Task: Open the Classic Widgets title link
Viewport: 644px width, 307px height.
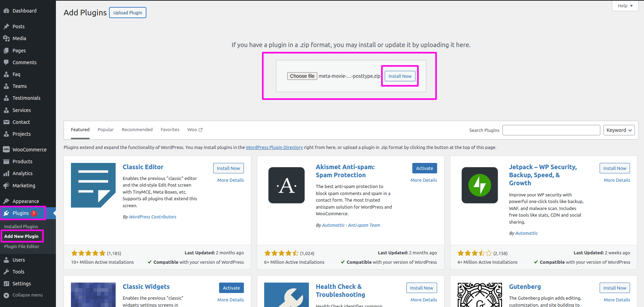Action: pos(146,287)
